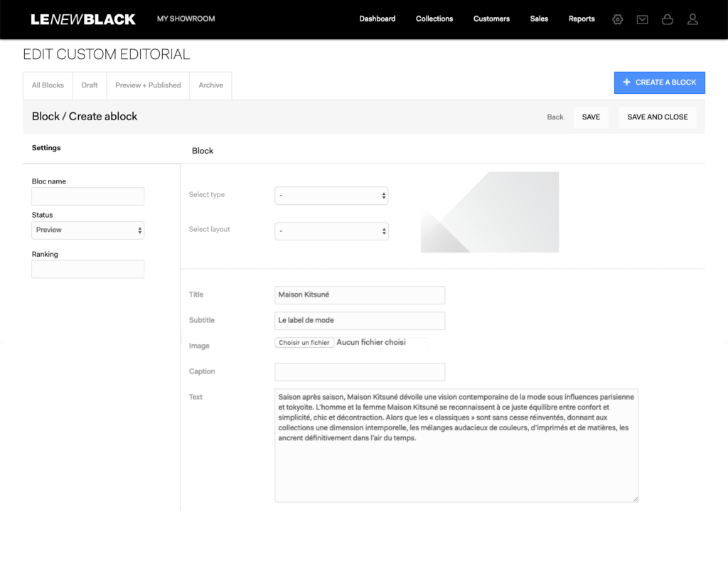This screenshot has height=569, width=728.
Task: Click the Ranking label
Action: (x=45, y=254)
